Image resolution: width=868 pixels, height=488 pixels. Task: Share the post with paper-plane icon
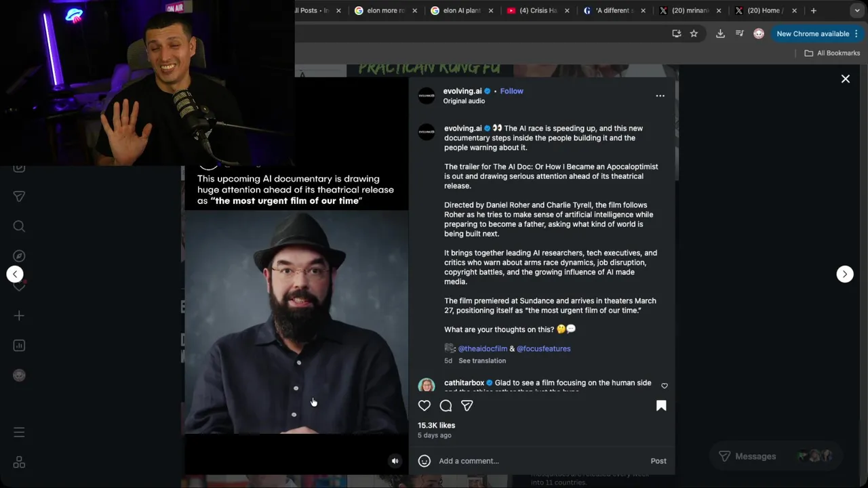[x=467, y=405]
